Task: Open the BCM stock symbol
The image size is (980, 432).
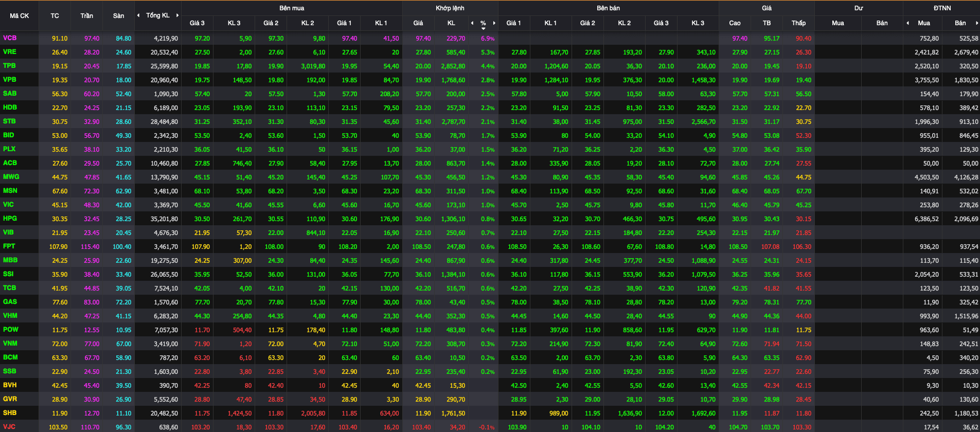Action: click(10, 357)
